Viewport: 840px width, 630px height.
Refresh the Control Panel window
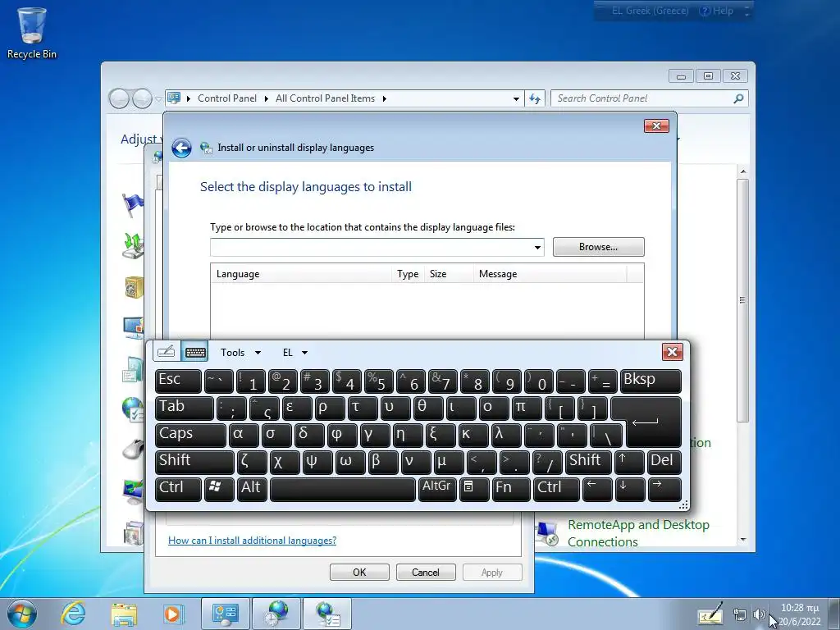(535, 98)
